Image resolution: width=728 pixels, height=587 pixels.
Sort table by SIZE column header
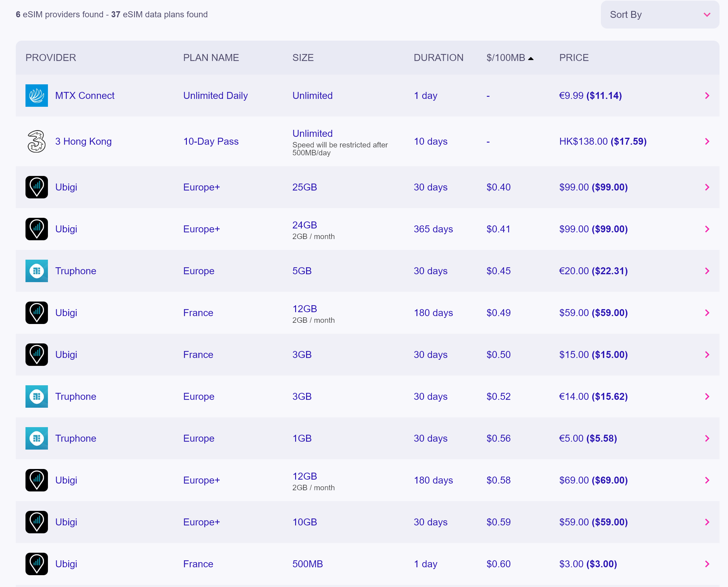303,57
